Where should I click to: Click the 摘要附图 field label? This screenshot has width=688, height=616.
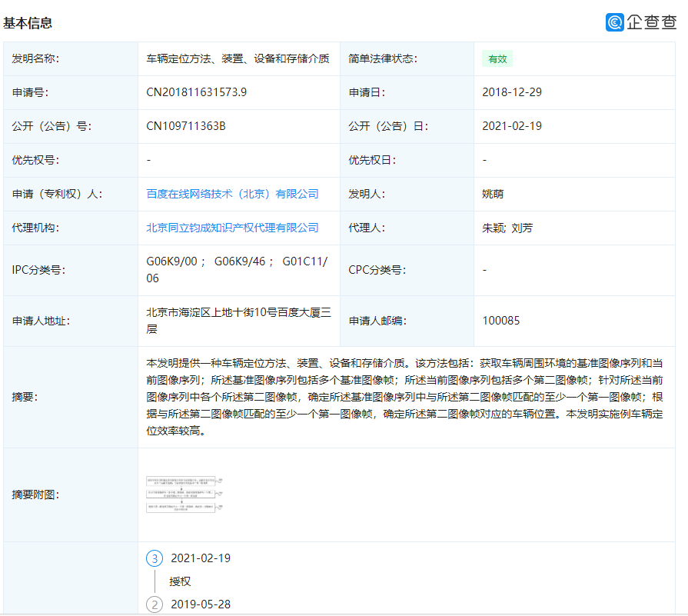tap(35, 494)
